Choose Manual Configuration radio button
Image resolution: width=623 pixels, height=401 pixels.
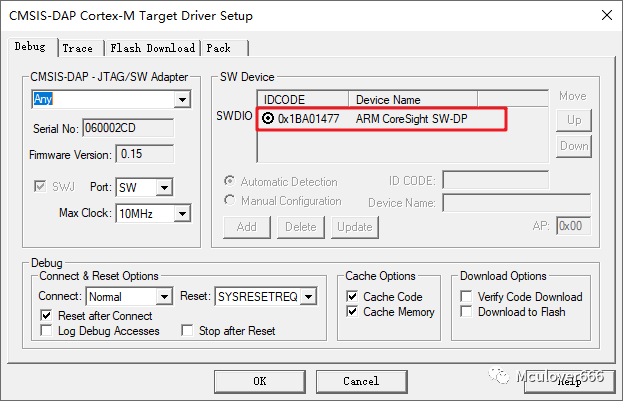(229, 200)
